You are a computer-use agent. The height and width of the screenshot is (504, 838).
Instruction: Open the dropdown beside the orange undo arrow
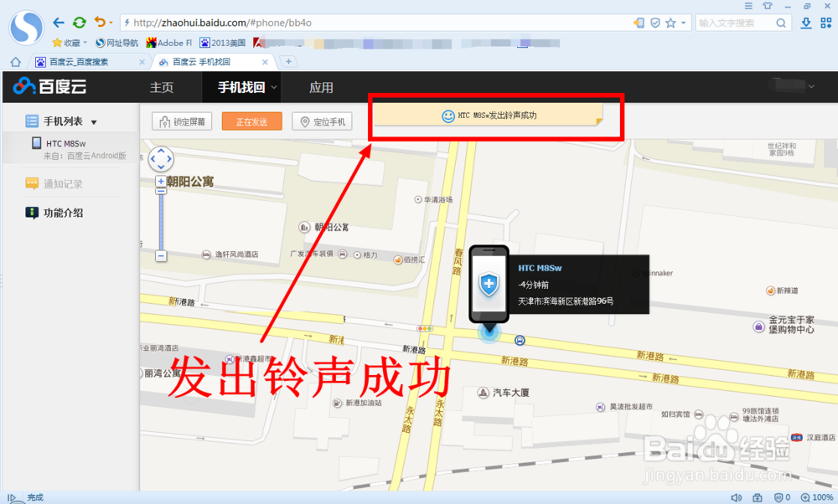click(111, 23)
